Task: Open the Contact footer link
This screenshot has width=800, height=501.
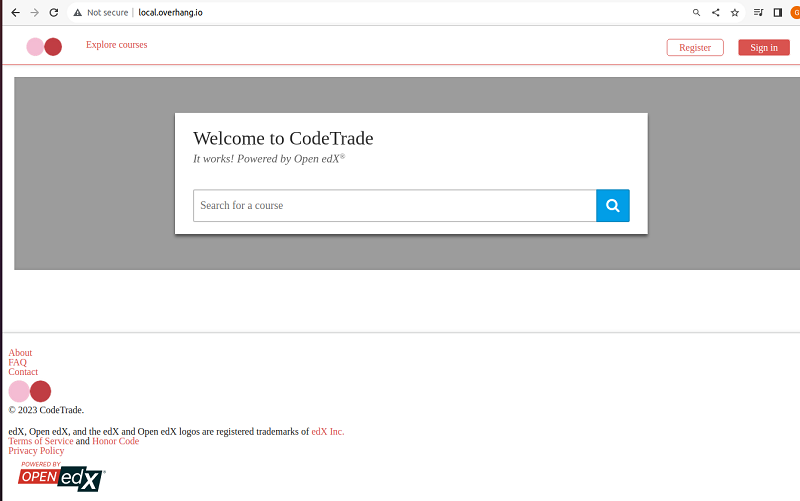Action: coord(23,372)
